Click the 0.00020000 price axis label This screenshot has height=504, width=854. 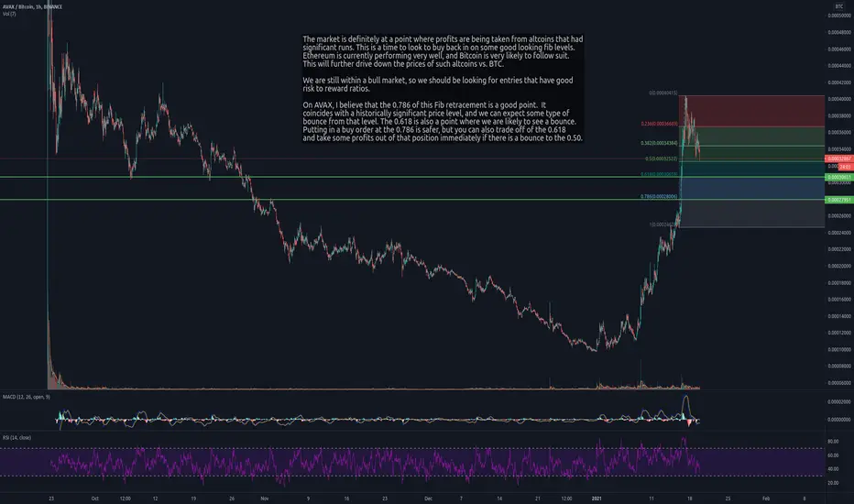point(839,266)
